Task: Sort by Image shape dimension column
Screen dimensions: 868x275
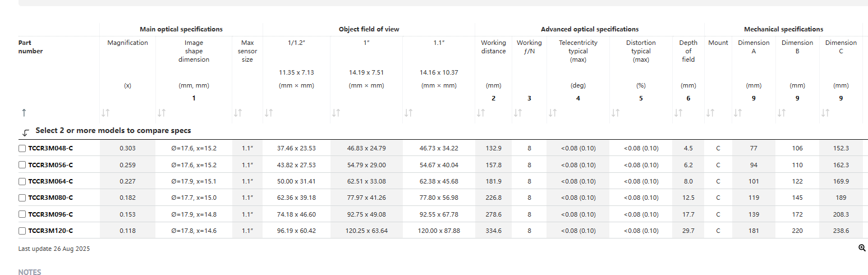Action: coord(162,113)
